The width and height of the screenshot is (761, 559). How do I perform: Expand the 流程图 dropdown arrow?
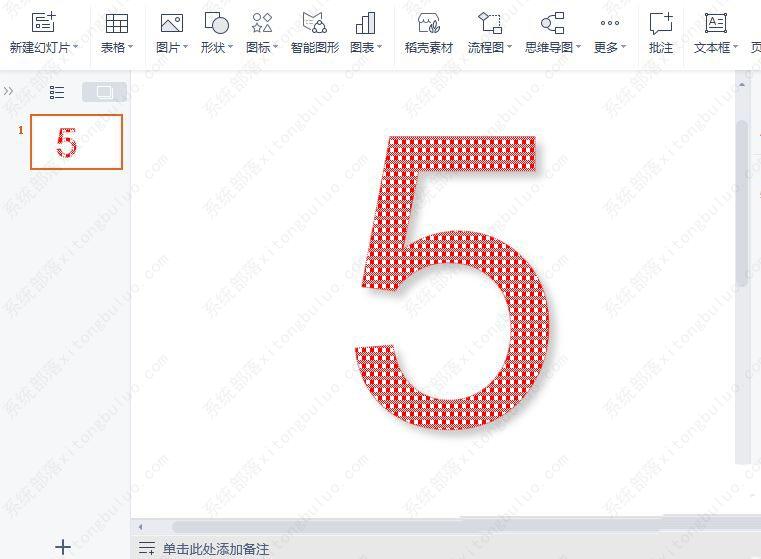(x=510, y=47)
